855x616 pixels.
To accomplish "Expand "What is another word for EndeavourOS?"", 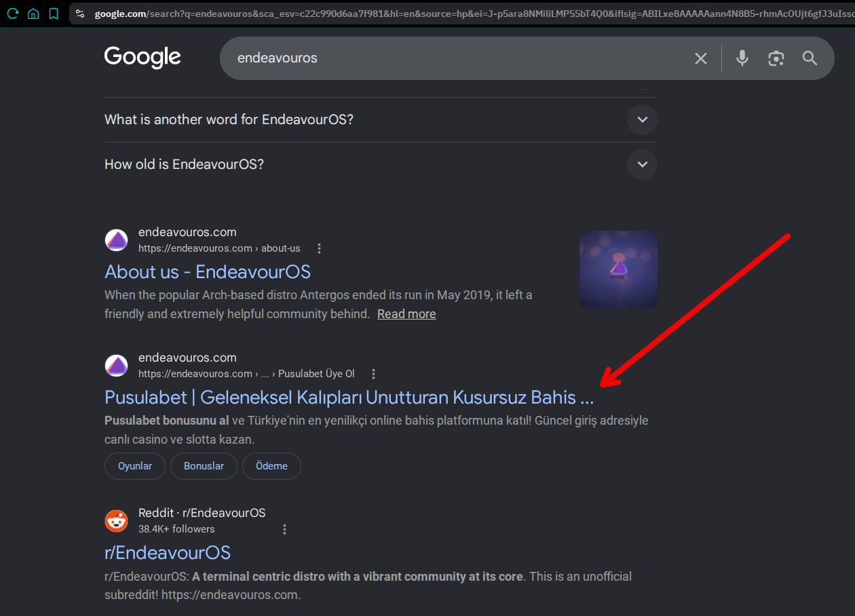I will pyautogui.click(x=381, y=119).
